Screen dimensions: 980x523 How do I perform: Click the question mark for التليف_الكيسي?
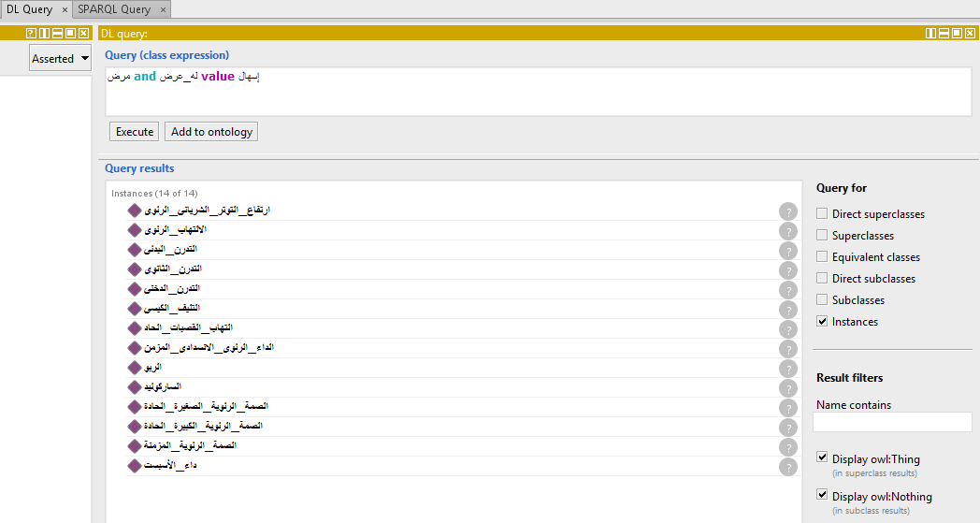(787, 309)
